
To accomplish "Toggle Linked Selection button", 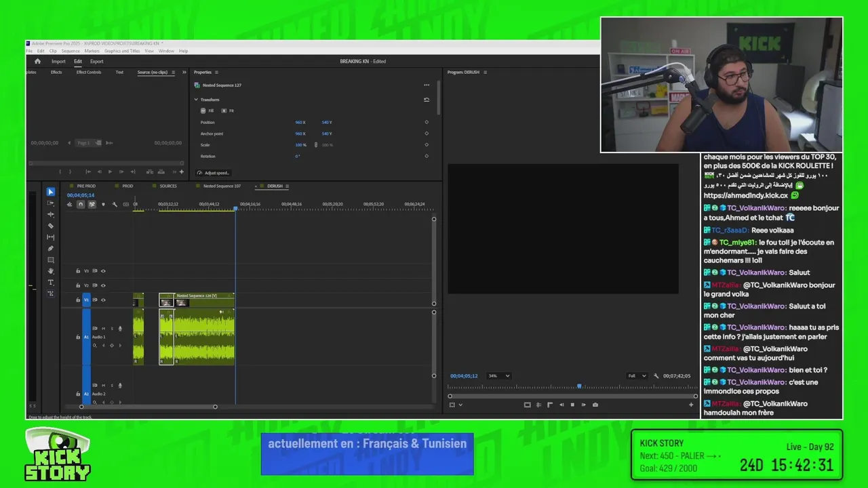I will (92, 204).
